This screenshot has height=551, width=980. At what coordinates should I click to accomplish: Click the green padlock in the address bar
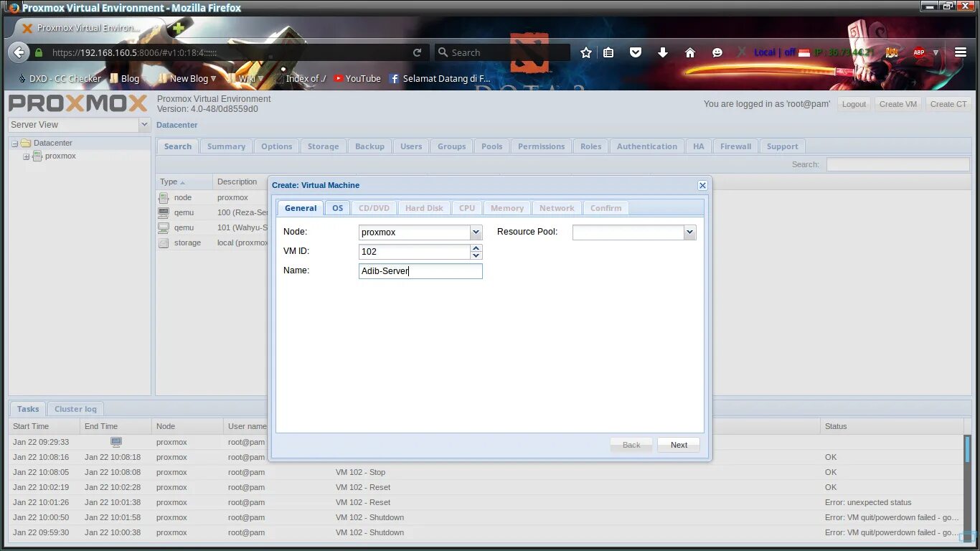coord(39,52)
